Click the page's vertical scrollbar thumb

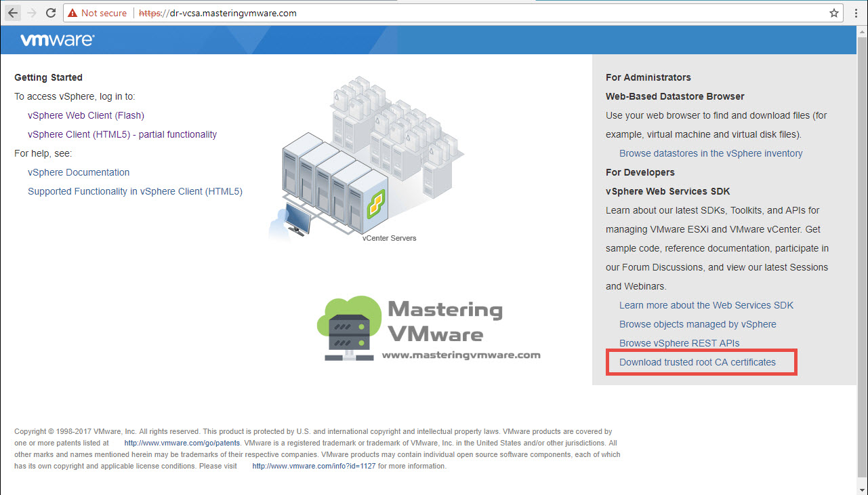[x=862, y=258]
